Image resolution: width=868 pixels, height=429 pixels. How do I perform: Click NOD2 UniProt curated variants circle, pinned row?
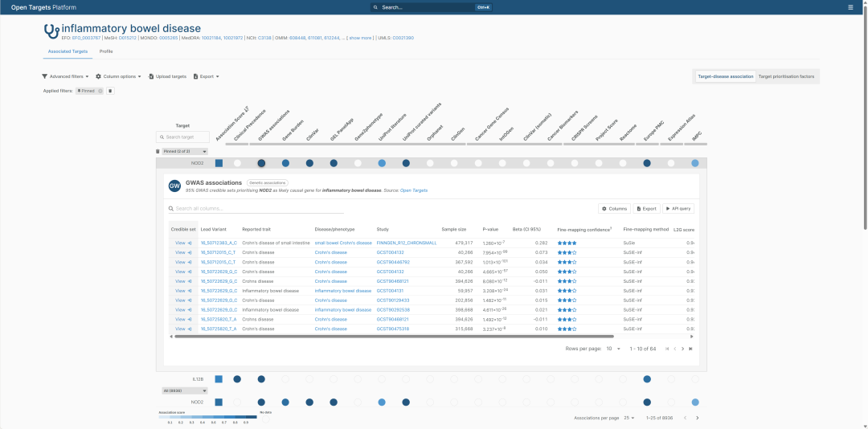coord(406,163)
